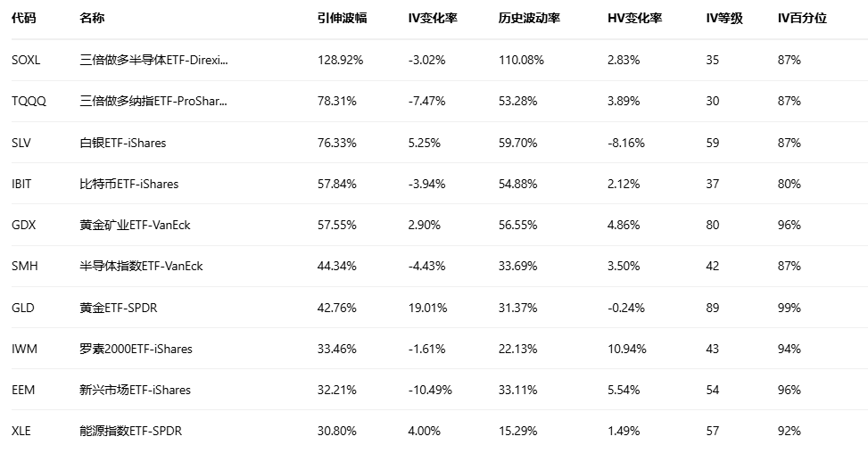Select the SMH ticker code
Viewport: 868px width, 453px height.
point(25,266)
